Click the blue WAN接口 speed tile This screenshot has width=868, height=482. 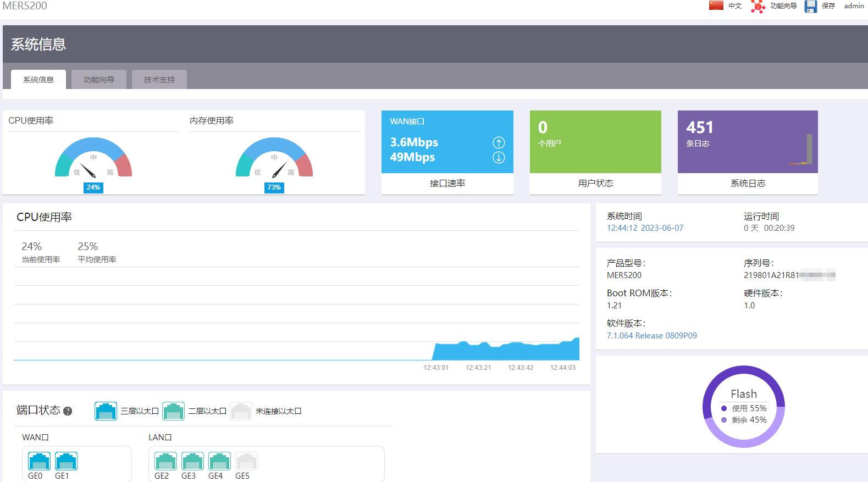click(x=447, y=142)
